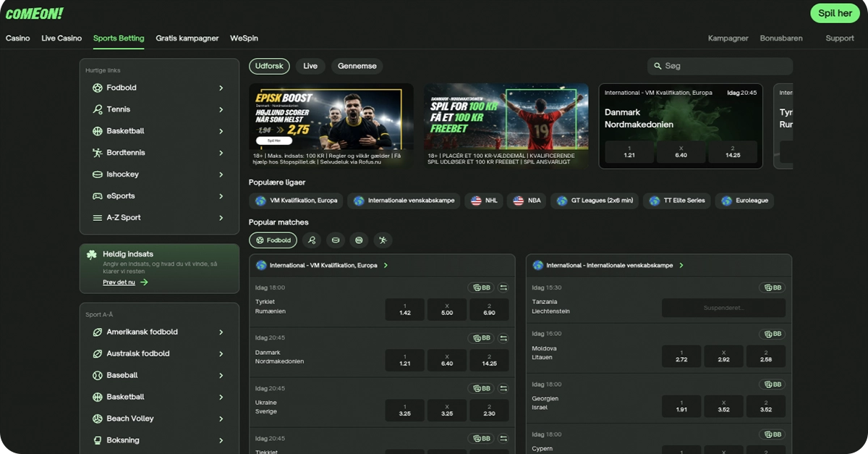
Task: Open the Gratis kampagner tab
Action: coord(187,38)
